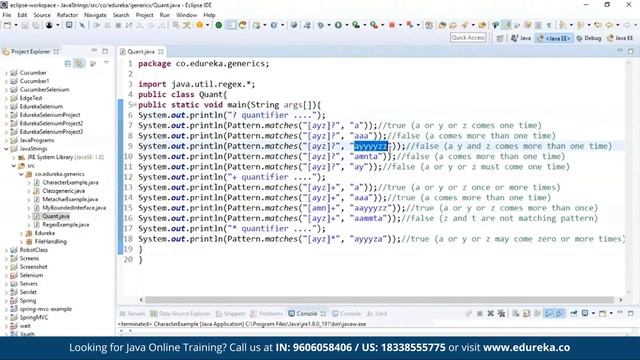This screenshot has width=640, height=360.
Task: Maximize the Console view panel
Action: [631, 313]
